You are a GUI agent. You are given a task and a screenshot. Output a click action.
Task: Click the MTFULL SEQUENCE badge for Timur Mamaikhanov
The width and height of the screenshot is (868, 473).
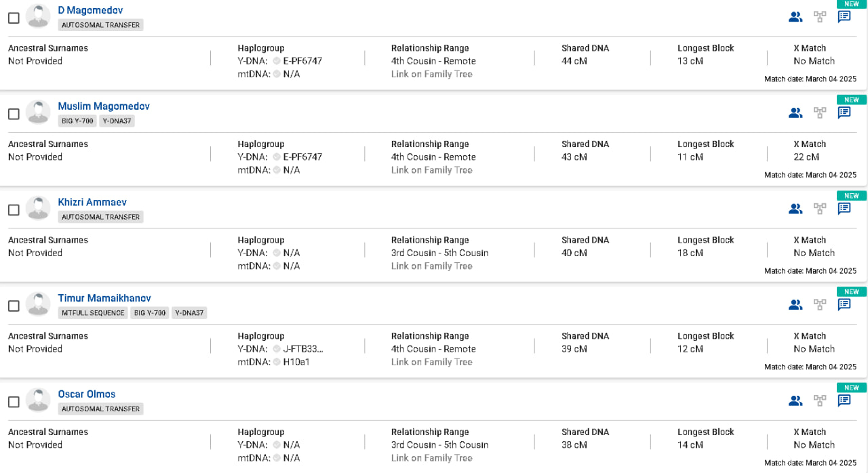pyautogui.click(x=93, y=313)
